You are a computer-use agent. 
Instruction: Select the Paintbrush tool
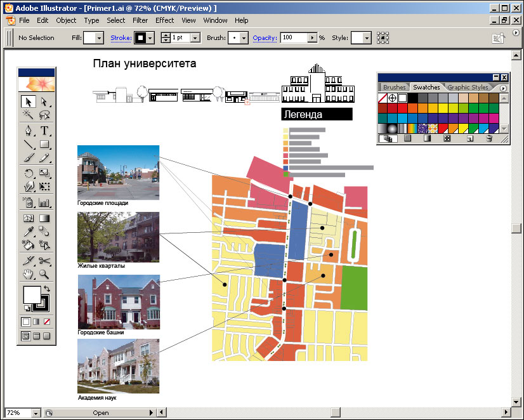[28, 157]
